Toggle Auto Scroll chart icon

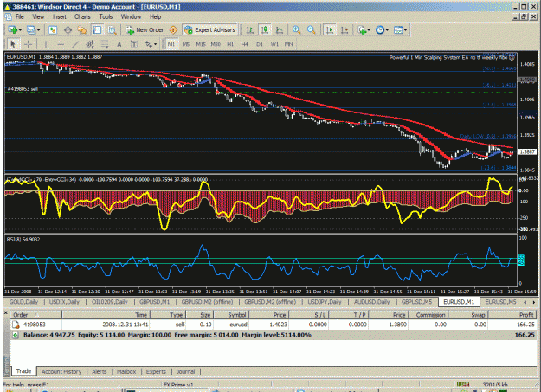click(330, 30)
